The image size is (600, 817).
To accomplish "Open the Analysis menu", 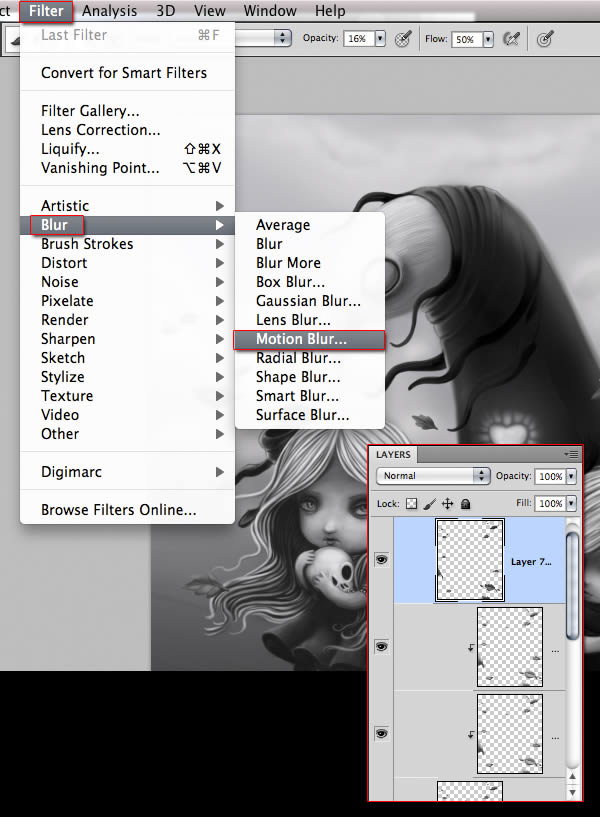I will click(x=109, y=11).
